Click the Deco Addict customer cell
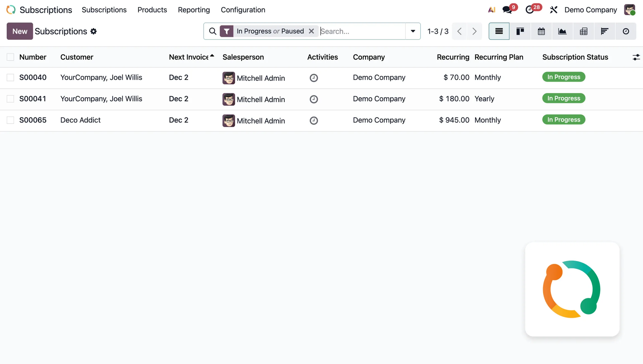The width and height of the screenshot is (643, 364). click(80, 120)
